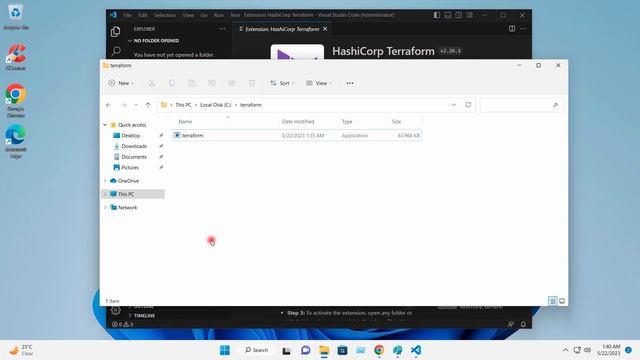
Task: Close the Extension: HashiCorp Terraform tab
Action: click(x=325, y=29)
